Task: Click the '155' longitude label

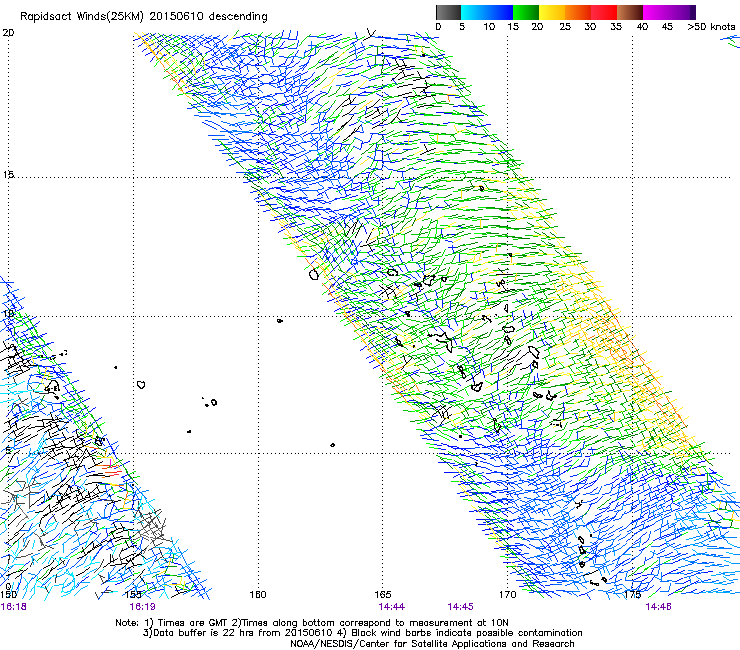Action: point(133,594)
